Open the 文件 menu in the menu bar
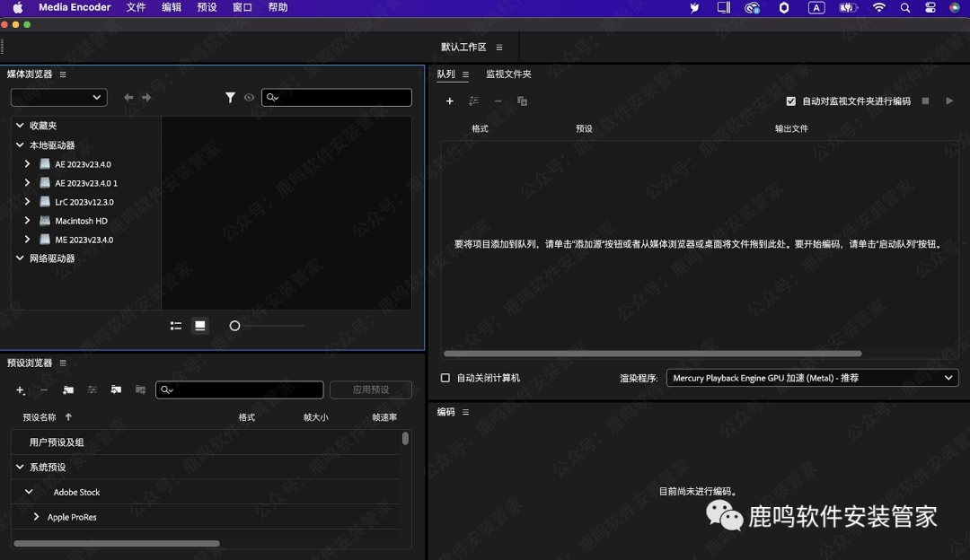 136,7
